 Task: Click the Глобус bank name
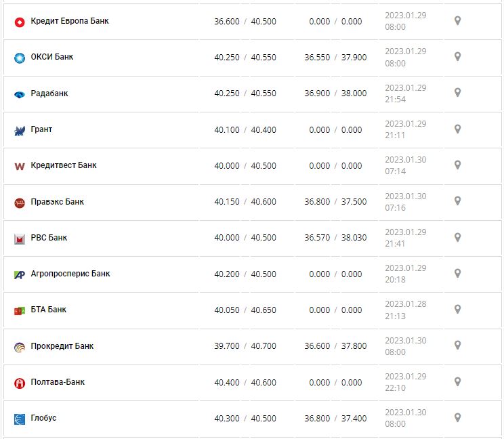click(44, 418)
